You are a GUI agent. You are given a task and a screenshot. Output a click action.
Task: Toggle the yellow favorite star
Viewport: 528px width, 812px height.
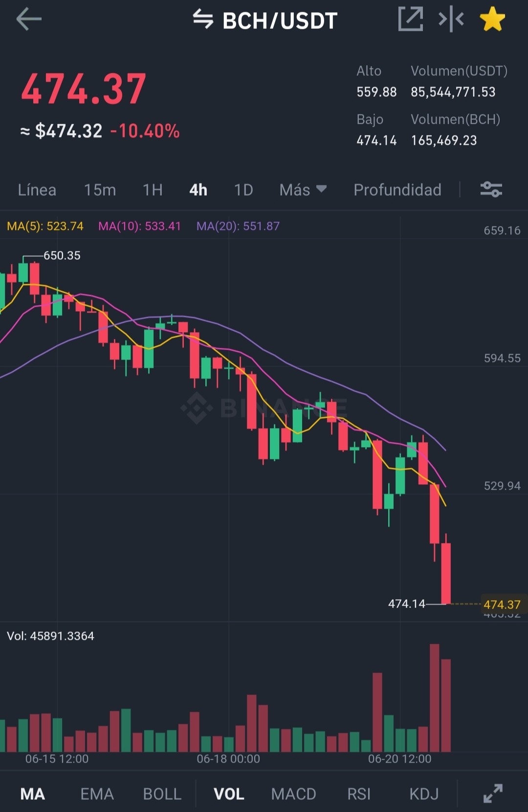(x=492, y=20)
